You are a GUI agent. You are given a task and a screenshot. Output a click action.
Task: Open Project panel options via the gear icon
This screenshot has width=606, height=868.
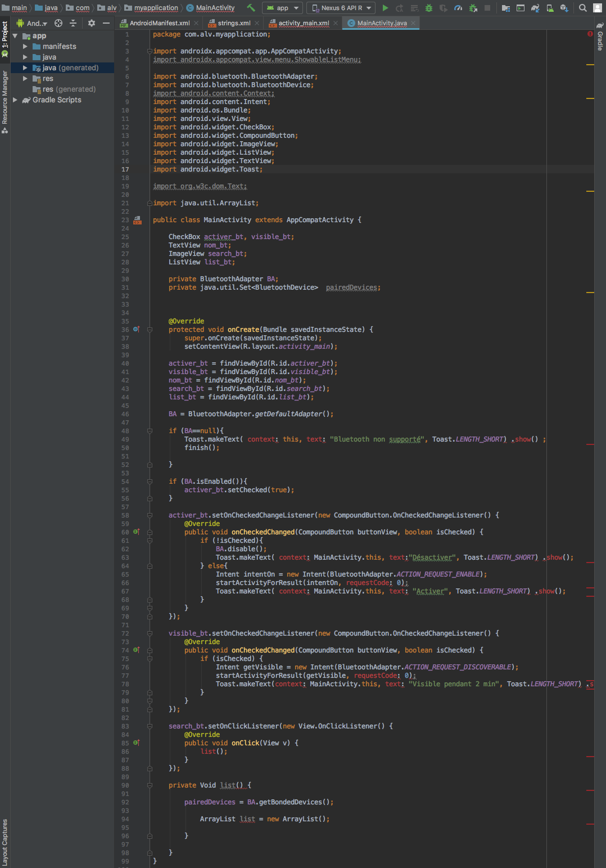click(91, 23)
